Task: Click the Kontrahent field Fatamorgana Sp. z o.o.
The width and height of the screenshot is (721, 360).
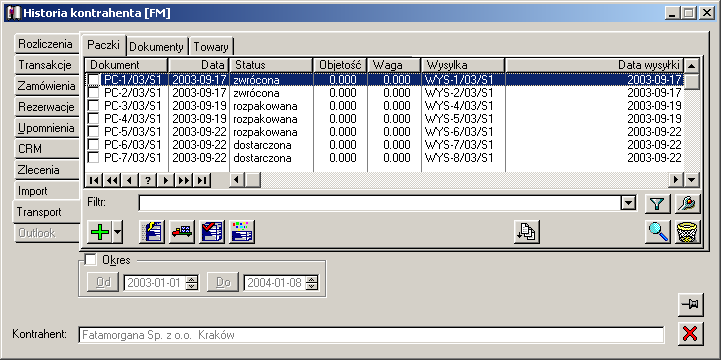Action: (371, 335)
